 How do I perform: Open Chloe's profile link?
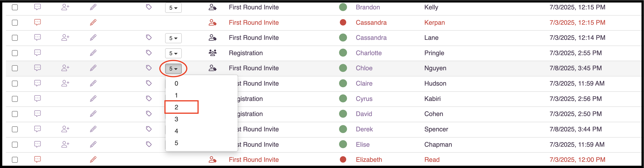pos(364,68)
